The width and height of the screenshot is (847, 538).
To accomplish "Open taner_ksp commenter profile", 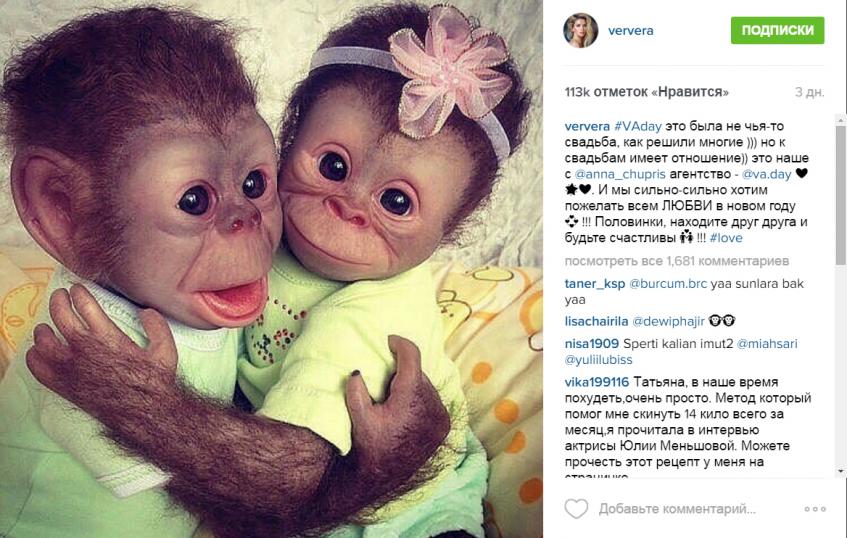I will pos(595,284).
